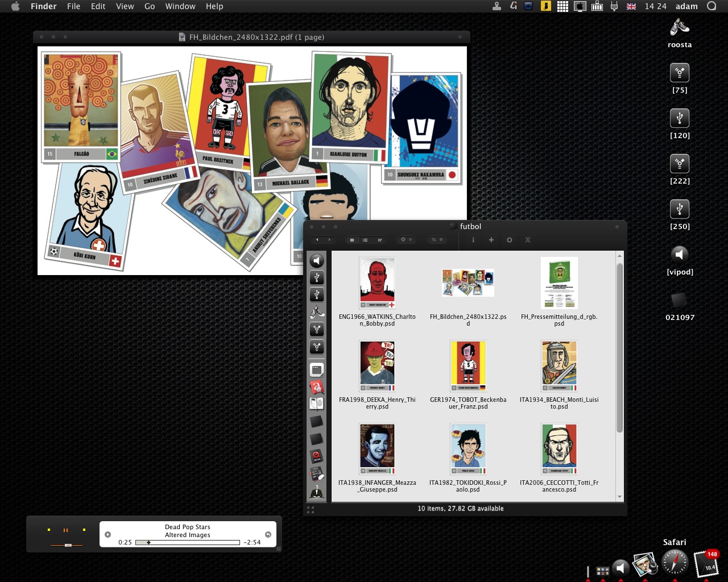Viewport: 728px width, 582px height.
Task: Open the [vipod] speaker volume on desktop
Action: [x=680, y=255]
